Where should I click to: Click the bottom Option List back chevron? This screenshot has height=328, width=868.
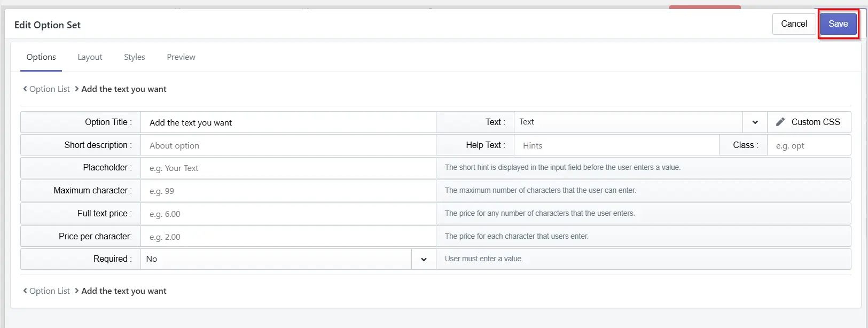25,291
